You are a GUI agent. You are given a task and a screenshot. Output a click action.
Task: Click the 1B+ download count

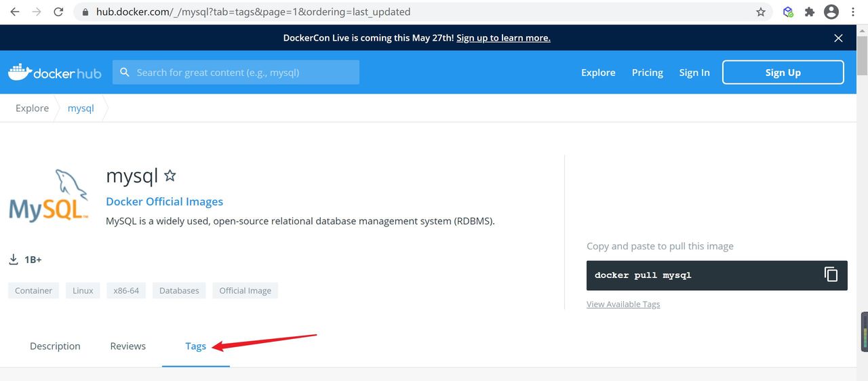(x=33, y=260)
